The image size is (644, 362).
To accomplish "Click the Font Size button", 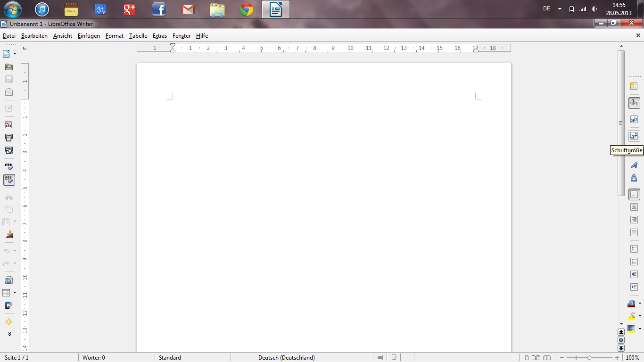I will click(x=634, y=136).
